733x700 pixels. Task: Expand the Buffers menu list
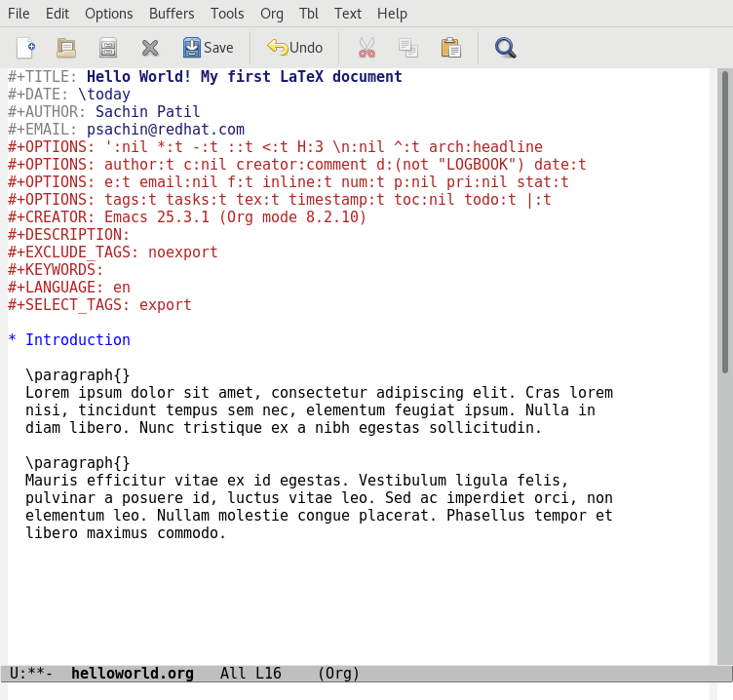[x=172, y=14]
